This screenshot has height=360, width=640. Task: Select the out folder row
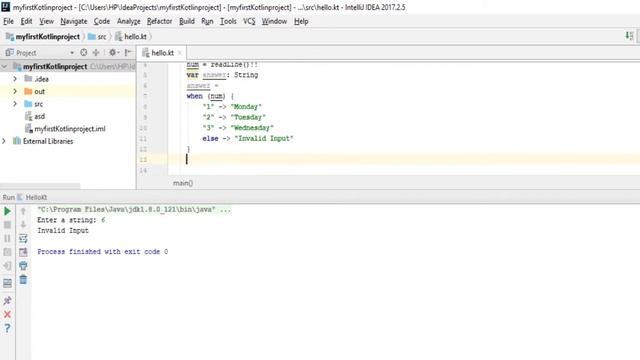coord(68,91)
